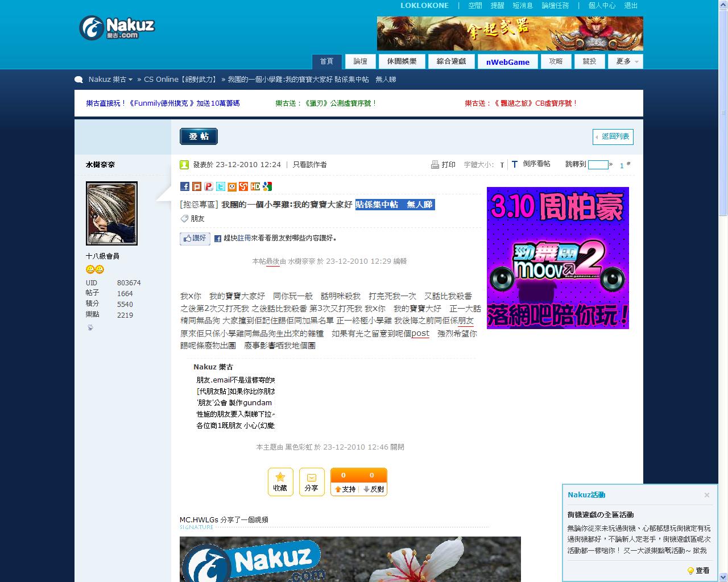This screenshot has height=582, width=728.
Task: Open 綜合遊戲 tab
Action: [x=452, y=61]
